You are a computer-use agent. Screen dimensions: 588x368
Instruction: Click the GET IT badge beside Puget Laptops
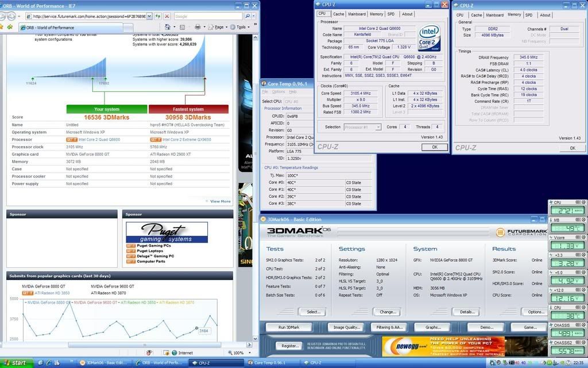point(131,251)
